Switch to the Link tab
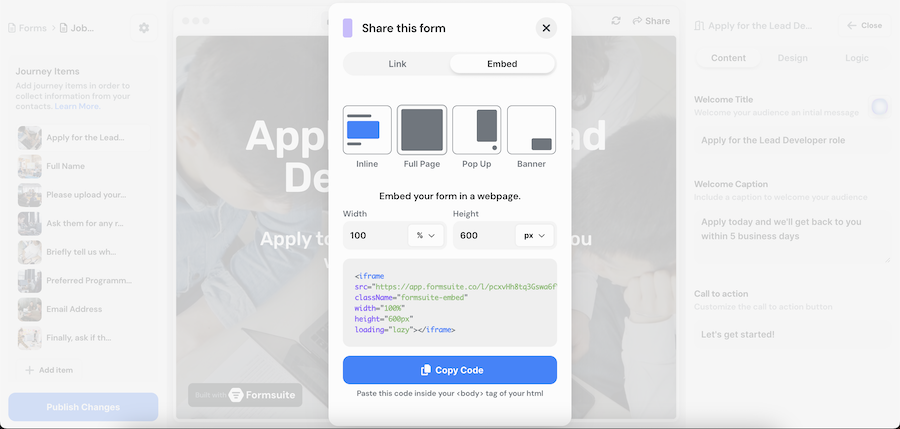This screenshot has height=429, width=900. tap(397, 64)
